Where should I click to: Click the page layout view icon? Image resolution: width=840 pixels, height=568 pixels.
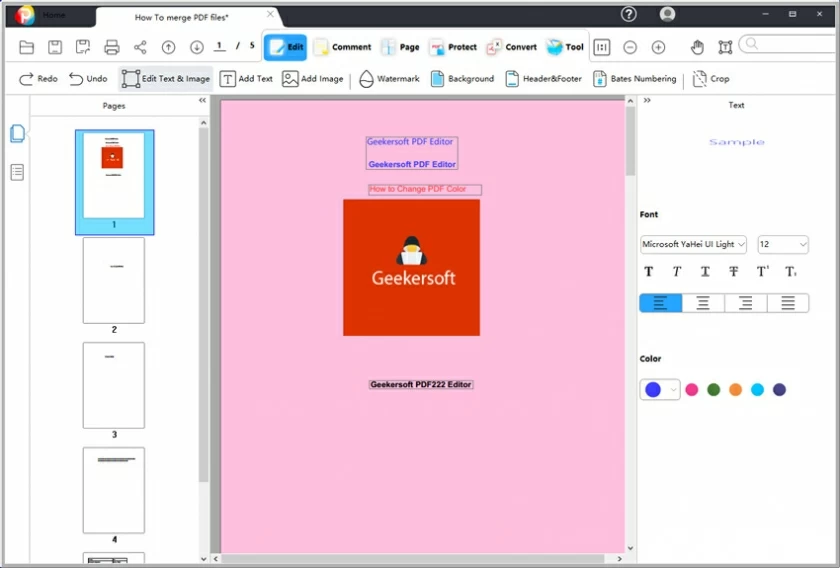[602, 47]
